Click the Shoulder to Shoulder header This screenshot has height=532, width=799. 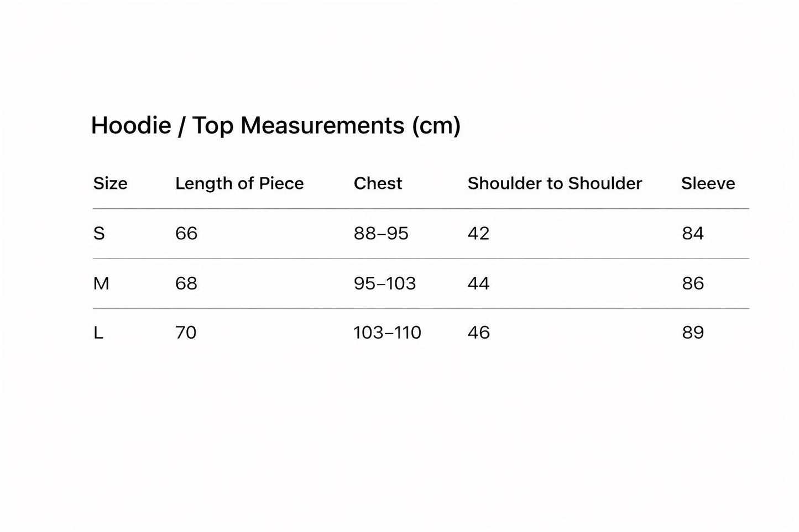tap(555, 183)
